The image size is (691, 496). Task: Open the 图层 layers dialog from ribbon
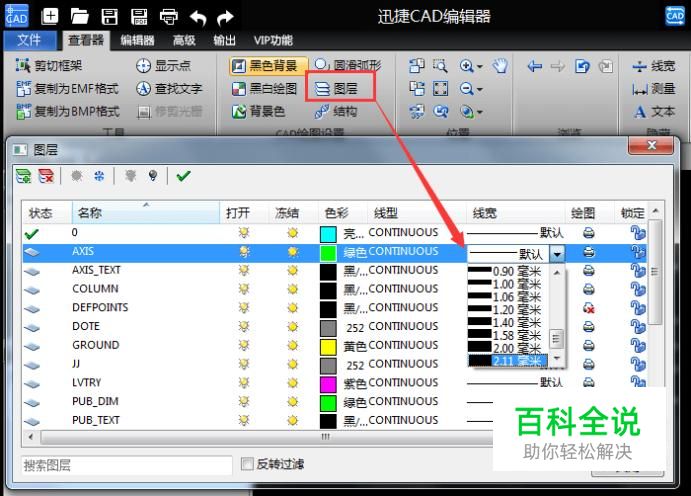tap(336, 89)
